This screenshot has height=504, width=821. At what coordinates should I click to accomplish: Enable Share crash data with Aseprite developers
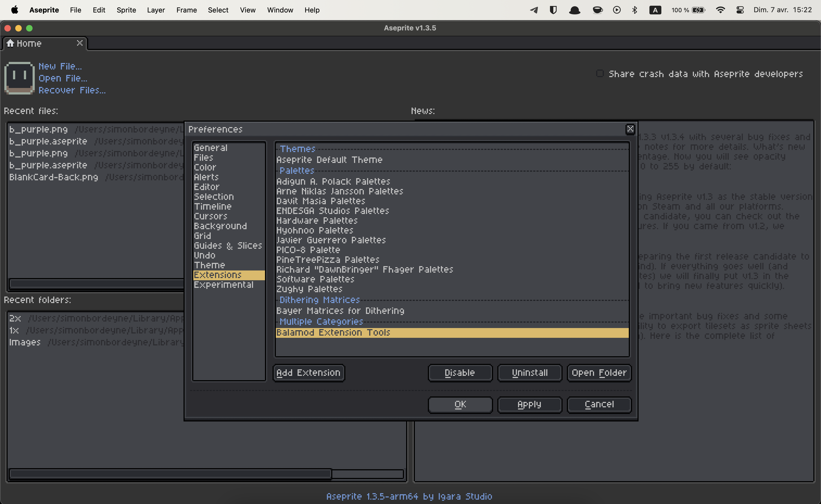(x=600, y=73)
